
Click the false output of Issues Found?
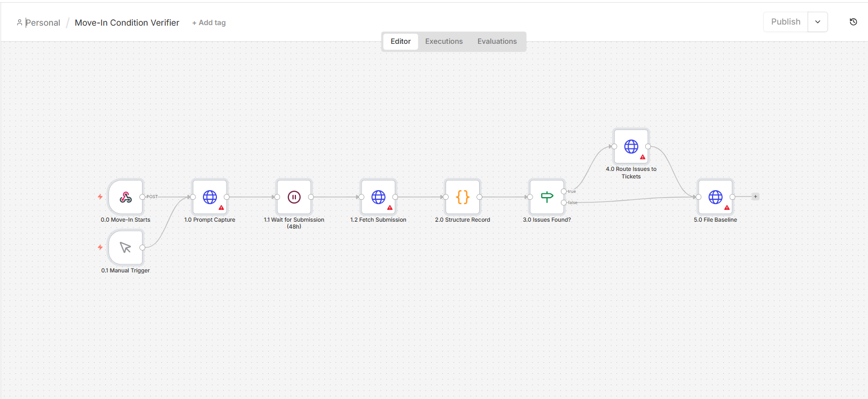coord(564,202)
